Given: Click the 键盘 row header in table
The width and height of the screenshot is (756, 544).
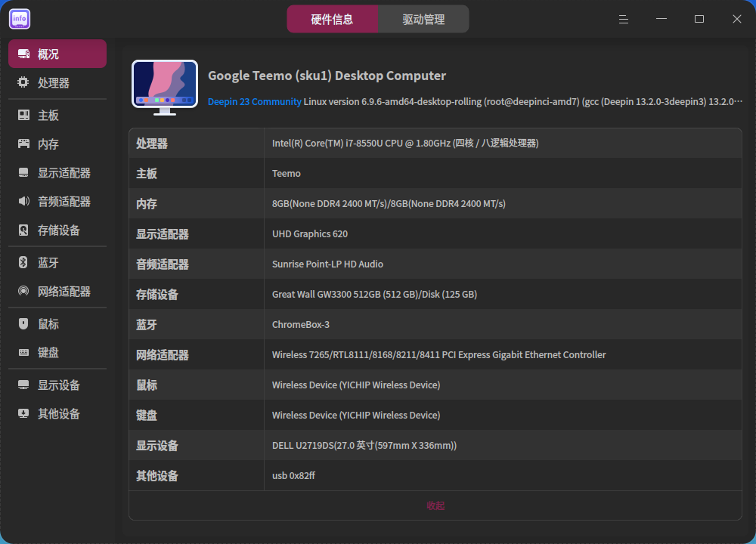Looking at the screenshot, I should [147, 416].
